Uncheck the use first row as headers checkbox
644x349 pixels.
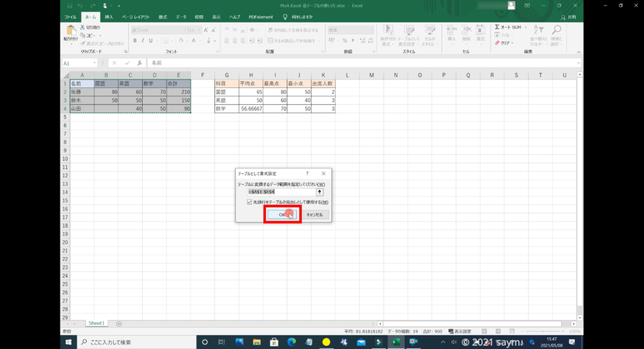pyautogui.click(x=250, y=202)
